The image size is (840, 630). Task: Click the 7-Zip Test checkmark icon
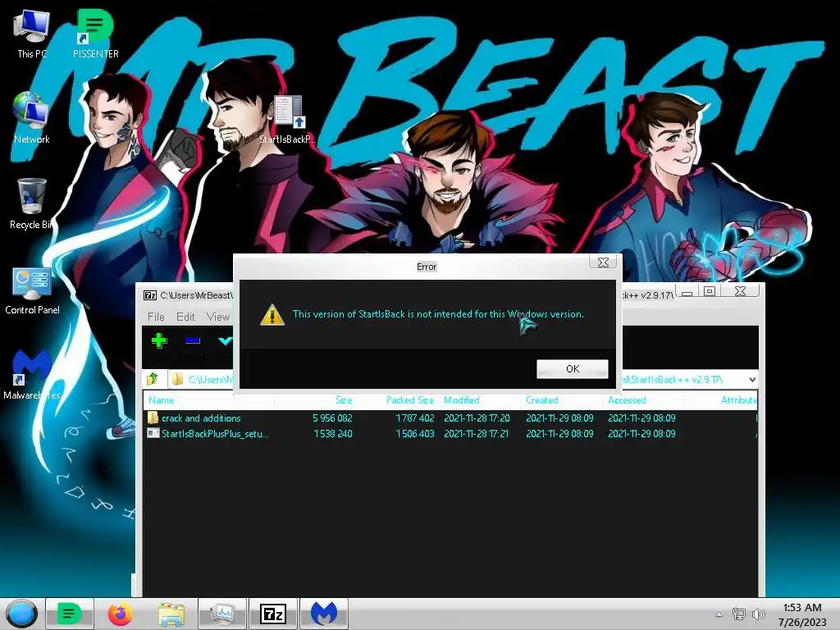point(225,340)
